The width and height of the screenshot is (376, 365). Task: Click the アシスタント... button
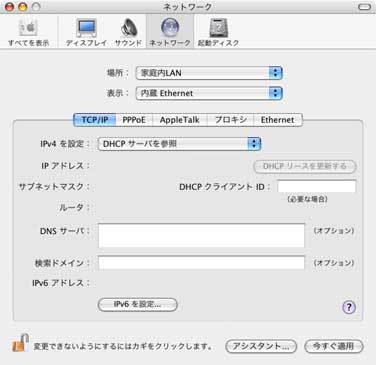(x=261, y=346)
